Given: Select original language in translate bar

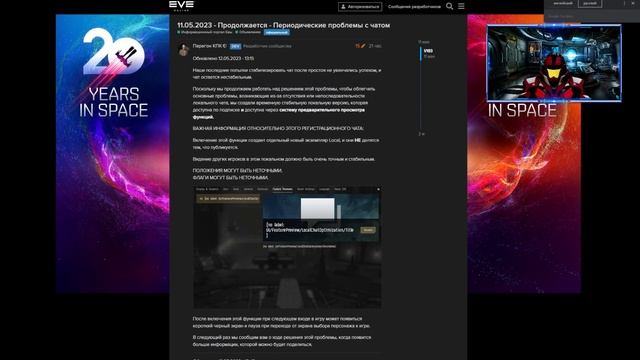Looking at the screenshot, I should pos(562,3).
